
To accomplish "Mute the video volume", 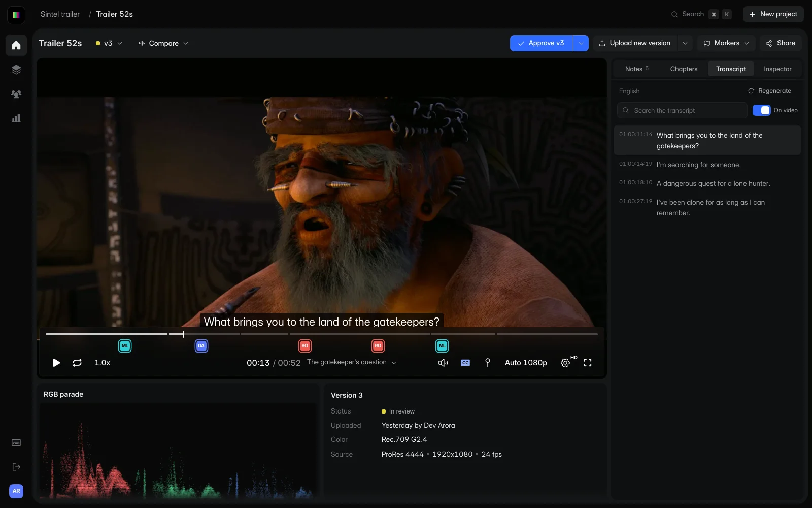I will 443,363.
